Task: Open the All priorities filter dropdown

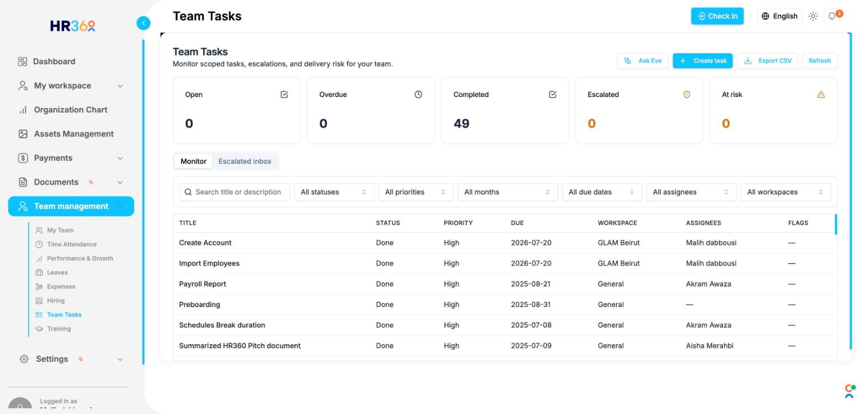Action: [416, 192]
